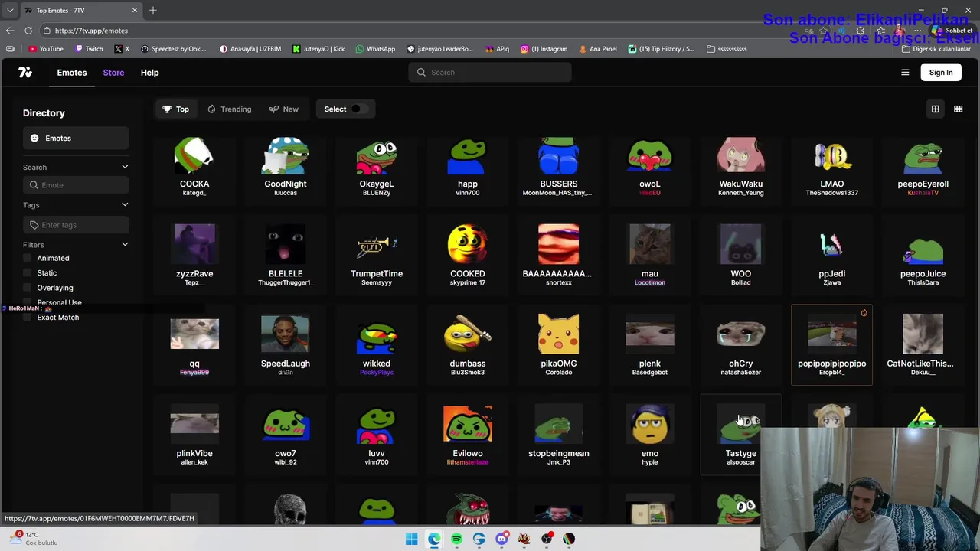Viewport: 980px width, 551px height.
Task: Open the ohCry emote
Action: (x=741, y=345)
